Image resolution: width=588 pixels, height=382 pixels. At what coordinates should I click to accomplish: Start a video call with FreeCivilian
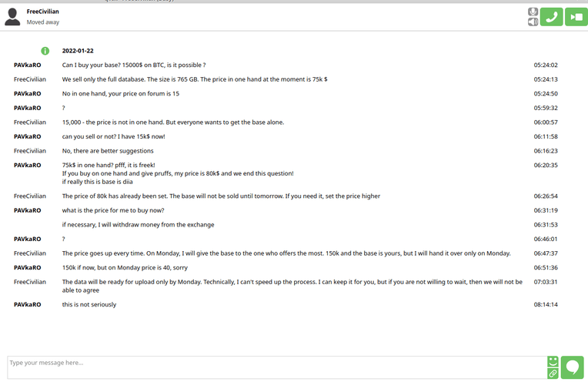click(x=576, y=17)
